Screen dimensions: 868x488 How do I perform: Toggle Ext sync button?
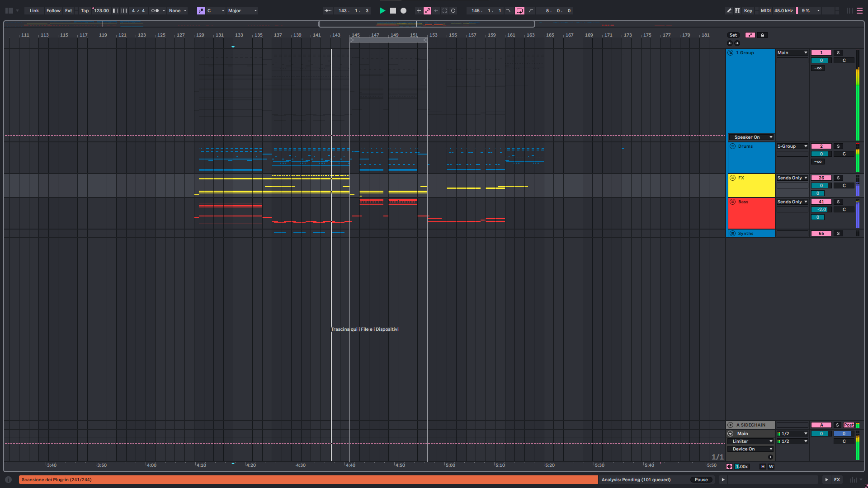(x=69, y=10)
